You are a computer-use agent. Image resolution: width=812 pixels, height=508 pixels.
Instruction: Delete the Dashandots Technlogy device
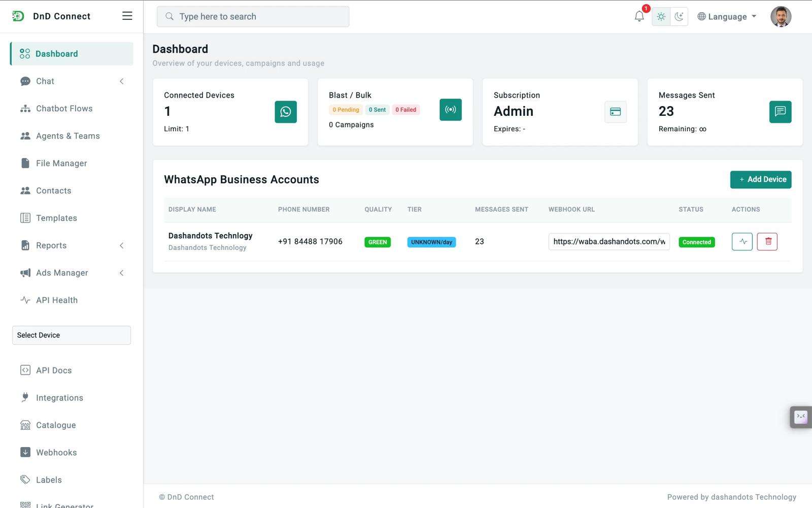coord(767,242)
